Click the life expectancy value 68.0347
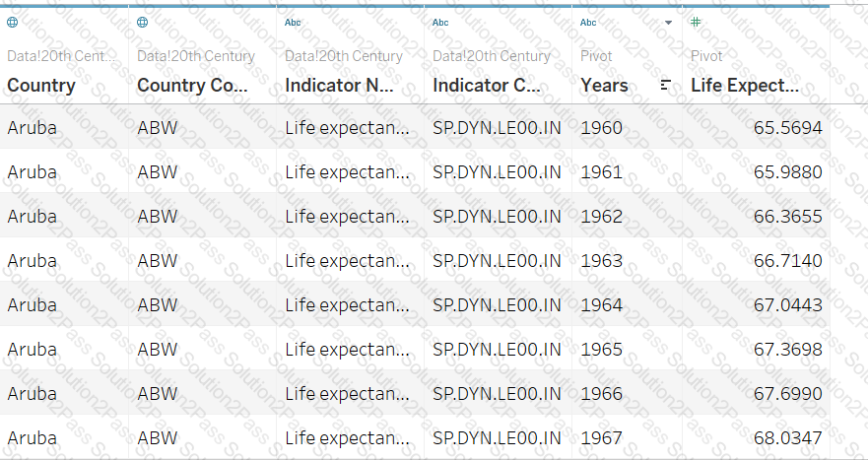The width and height of the screenshot is (868, 460). (787, 437)
